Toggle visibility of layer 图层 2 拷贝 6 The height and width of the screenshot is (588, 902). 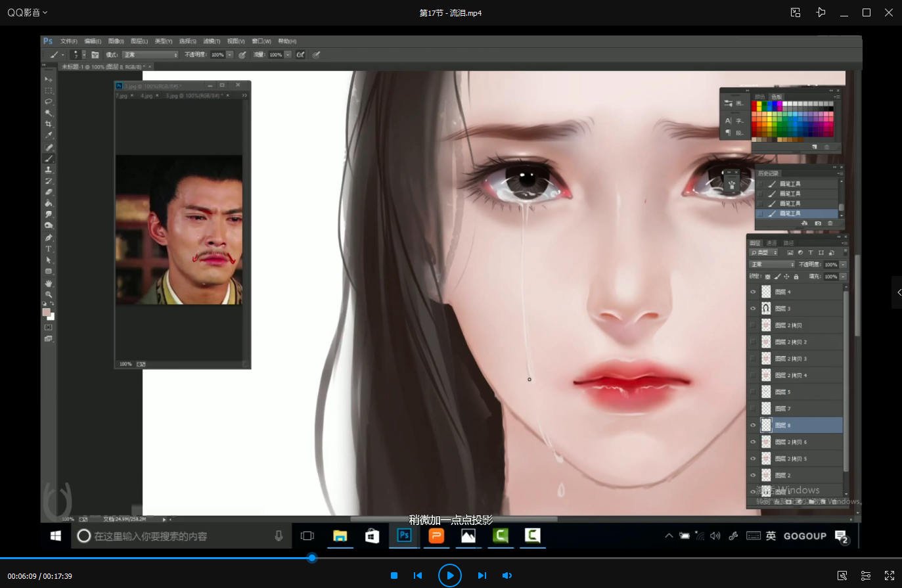[x=753, y=441]
